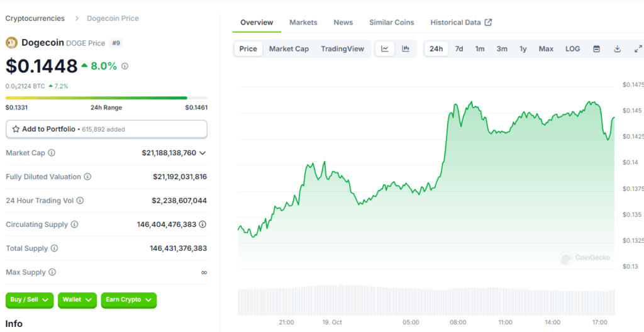The image size is (644, 332).
Task: Click the 0.0₅2124 BTC price text
Action: [x=25, y=86]
